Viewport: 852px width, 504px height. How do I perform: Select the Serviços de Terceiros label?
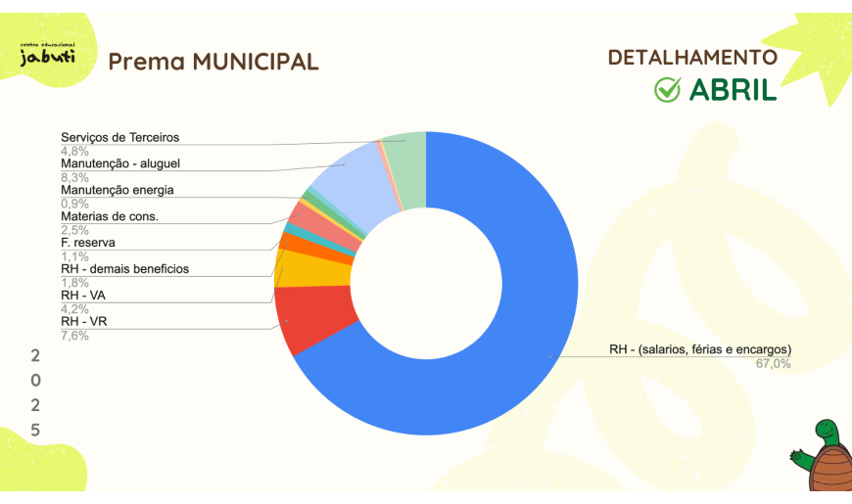pyautogui.click(x=119, y=138)
